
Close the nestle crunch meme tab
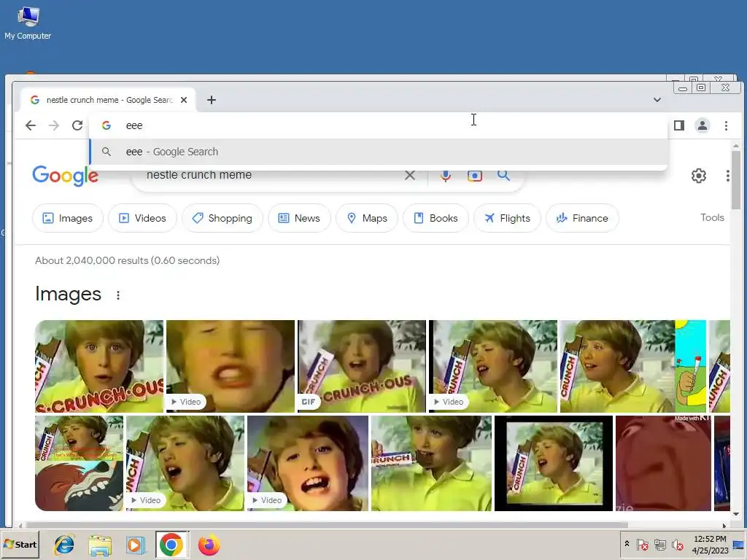(184, 100)
